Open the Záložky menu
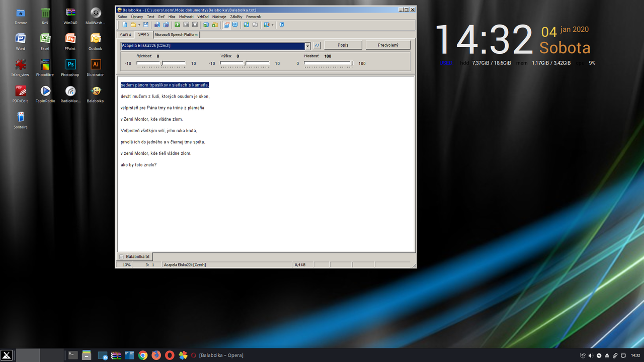 tap(236, 17)
